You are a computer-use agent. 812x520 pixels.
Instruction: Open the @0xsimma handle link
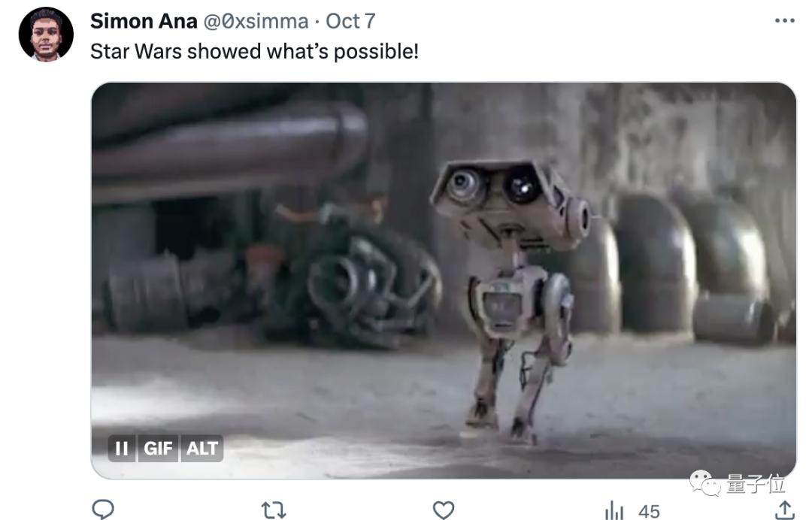click(256, 21)
